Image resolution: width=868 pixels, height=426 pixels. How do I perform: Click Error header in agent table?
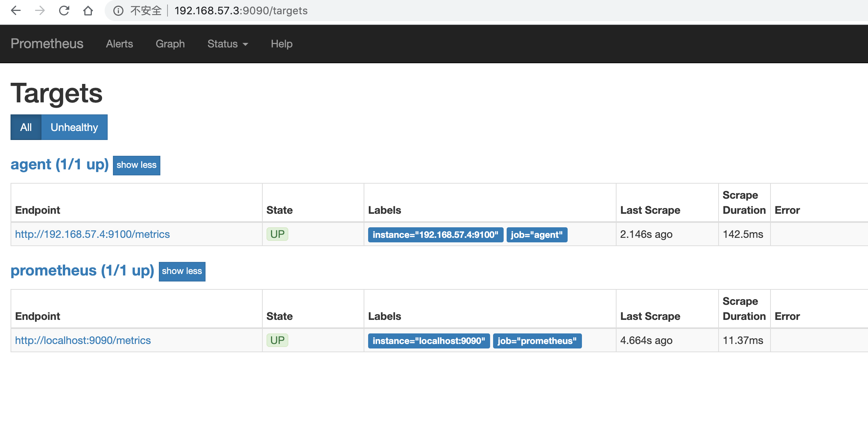click(x=787, y=210)
